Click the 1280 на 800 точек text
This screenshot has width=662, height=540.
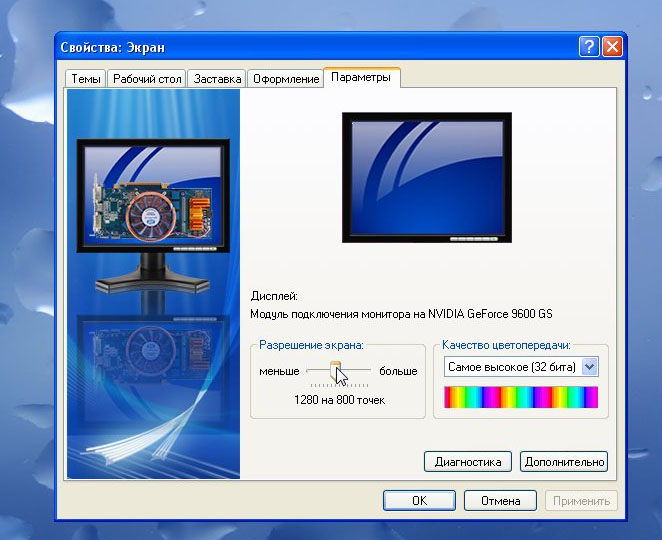(x=339, y=400)
